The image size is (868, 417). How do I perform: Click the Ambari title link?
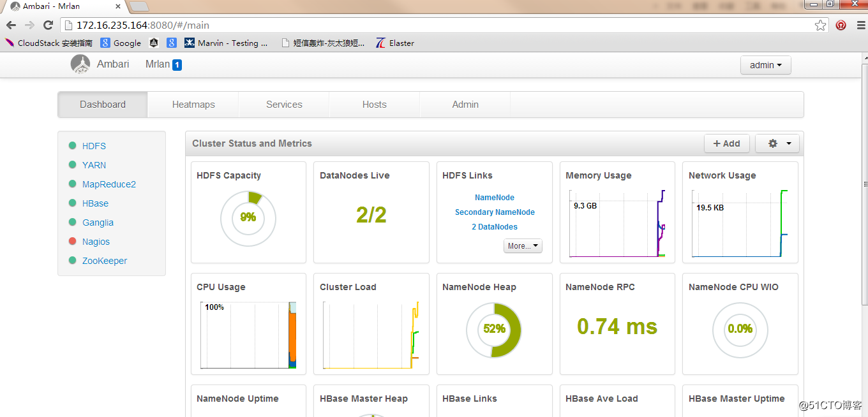click(113, 64)
